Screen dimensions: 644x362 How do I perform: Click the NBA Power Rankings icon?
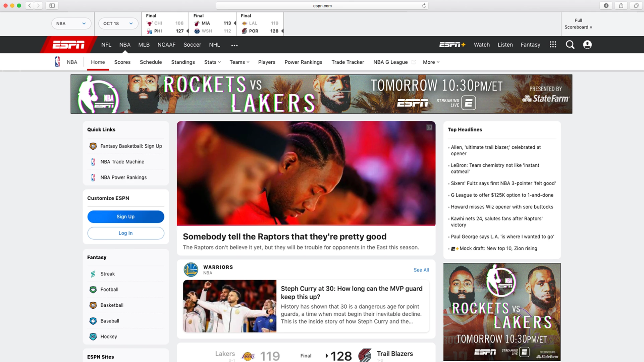93,177
